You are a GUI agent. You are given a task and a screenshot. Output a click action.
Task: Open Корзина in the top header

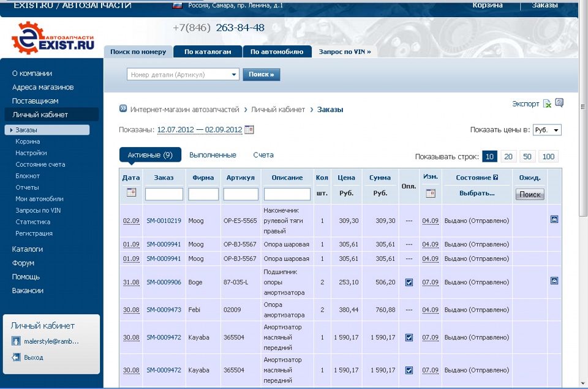(x=487, y=6)
